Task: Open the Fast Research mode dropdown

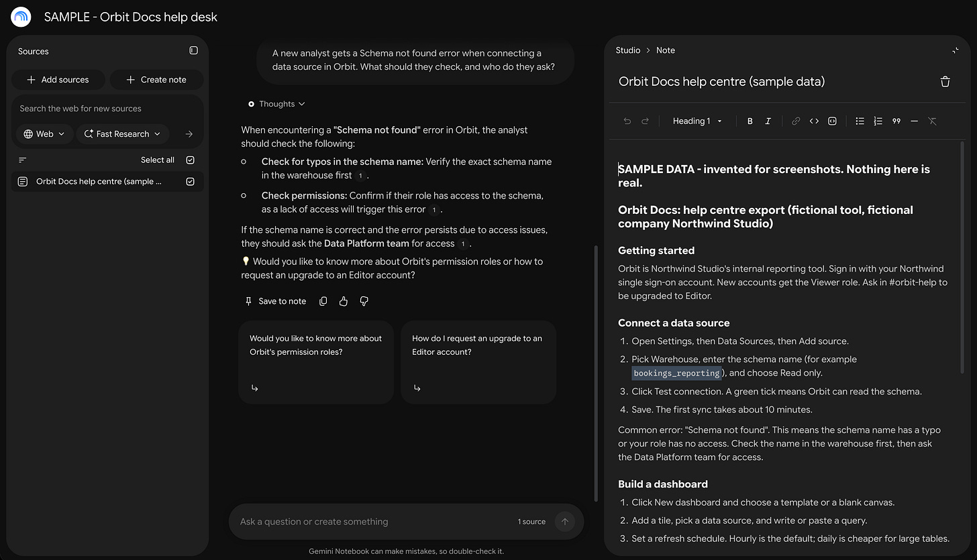Action: 123,134
